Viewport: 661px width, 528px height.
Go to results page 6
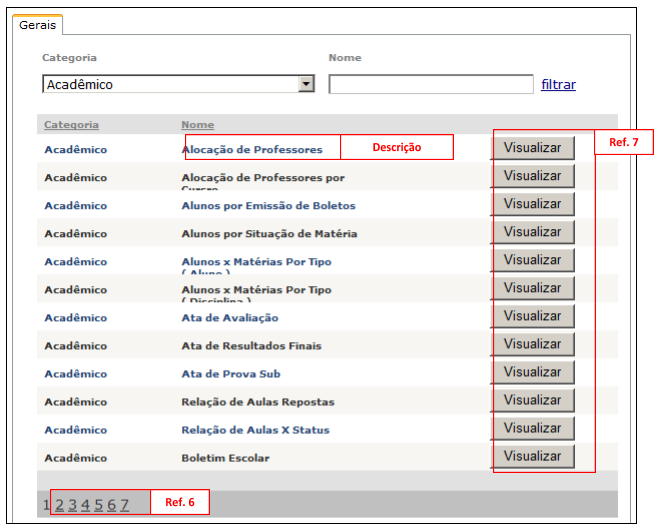pyautogui.click(x=111, y=504)
